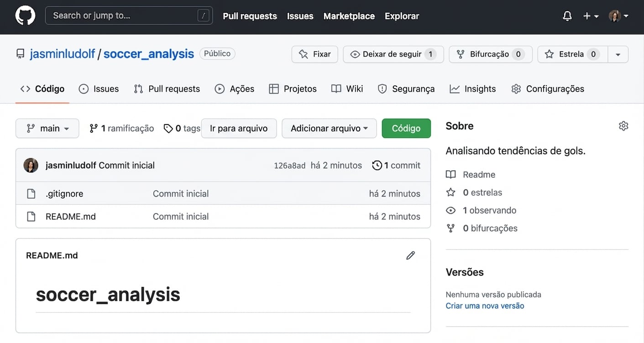Open Commit inicial link on .gitignore row
644x343 pixels.
pos(181,194)
